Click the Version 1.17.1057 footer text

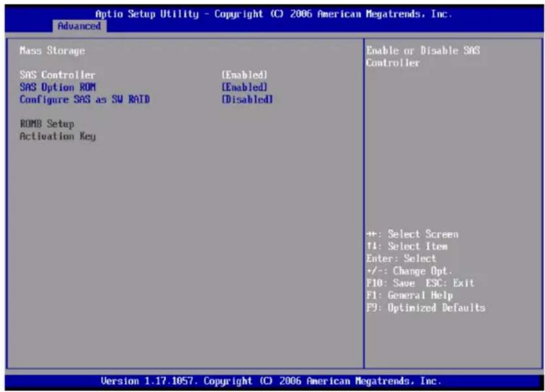pos(271,381)
